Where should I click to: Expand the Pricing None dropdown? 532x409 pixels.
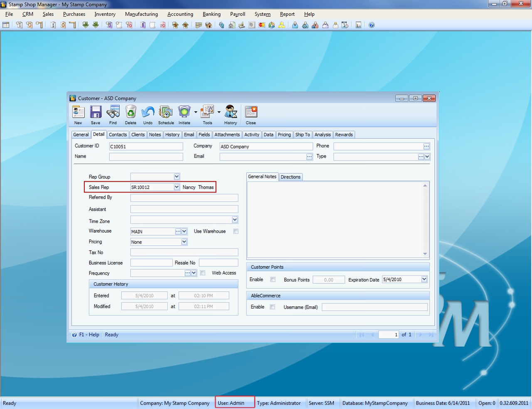click(x=184, y=241)
